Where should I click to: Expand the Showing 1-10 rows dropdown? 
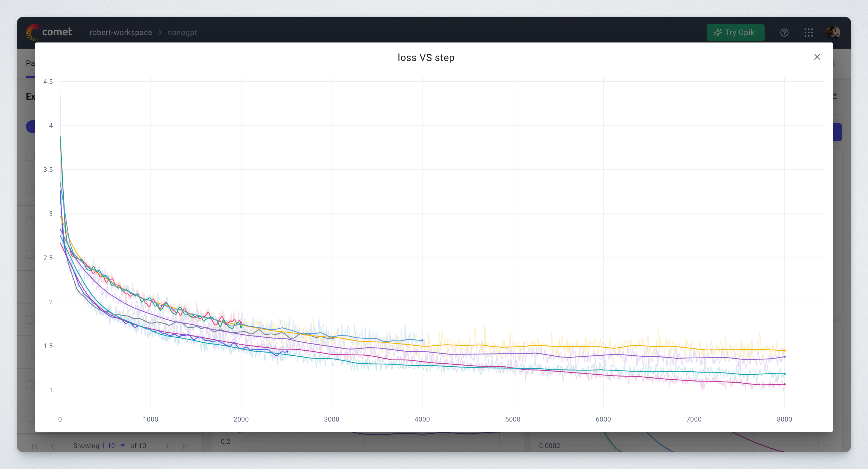tap(123, 445)
